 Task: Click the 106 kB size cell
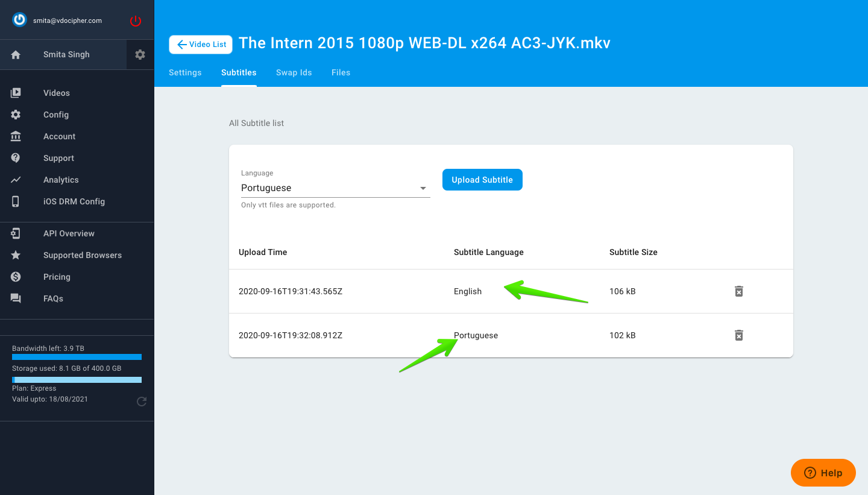623,291
